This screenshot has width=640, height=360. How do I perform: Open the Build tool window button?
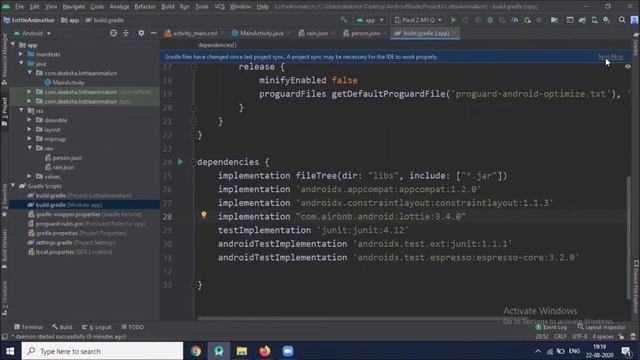click(62, 327)
